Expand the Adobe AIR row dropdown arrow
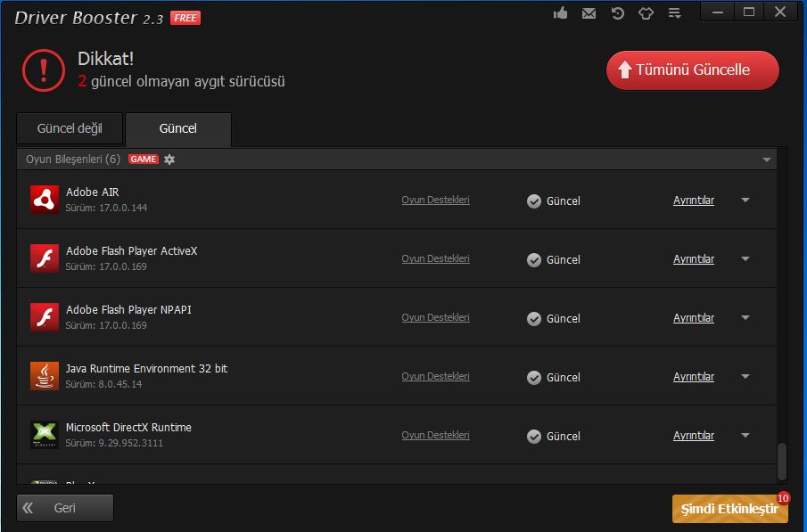This screenshot has width=807, height=532. click(745, 201)
